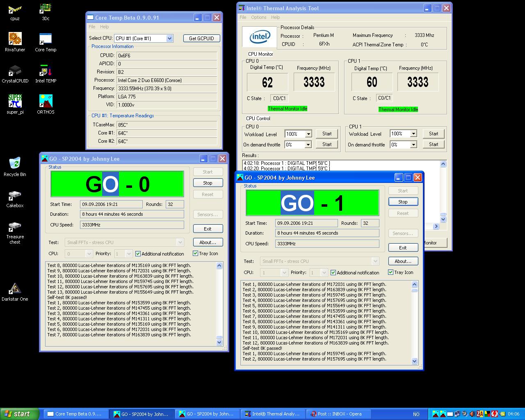Open the Select CPU dropdown in Core Temp
The height and width of the screenshot is (420, 525).
coord(169,38)
